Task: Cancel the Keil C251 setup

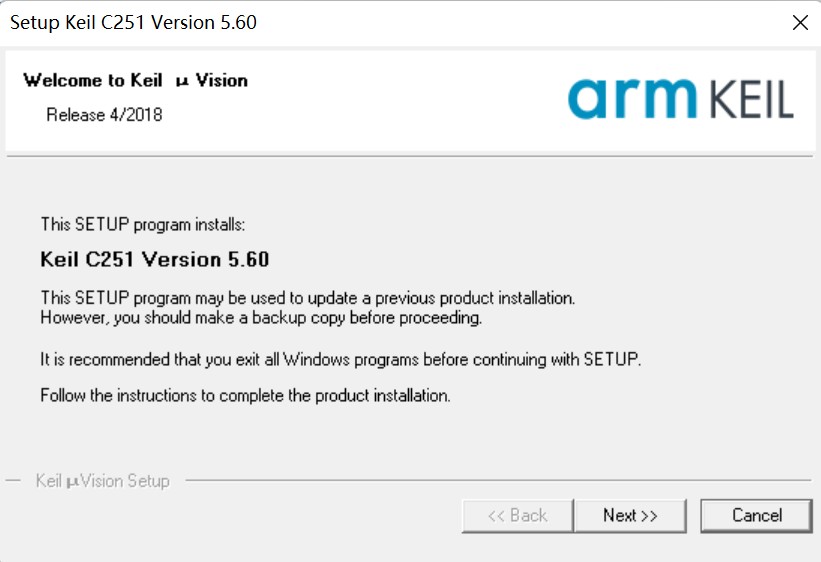Action: click(757, 516)
